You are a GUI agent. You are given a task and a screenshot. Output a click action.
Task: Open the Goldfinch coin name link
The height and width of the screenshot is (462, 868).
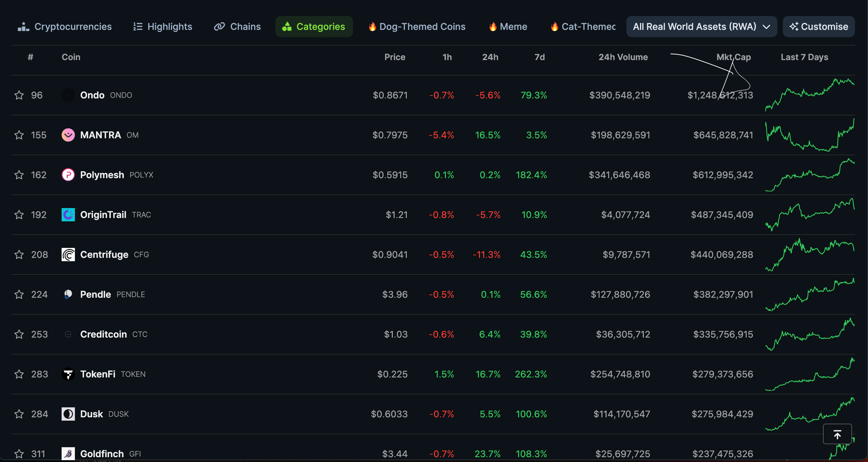pyautogui.click(x=102, y=454)
